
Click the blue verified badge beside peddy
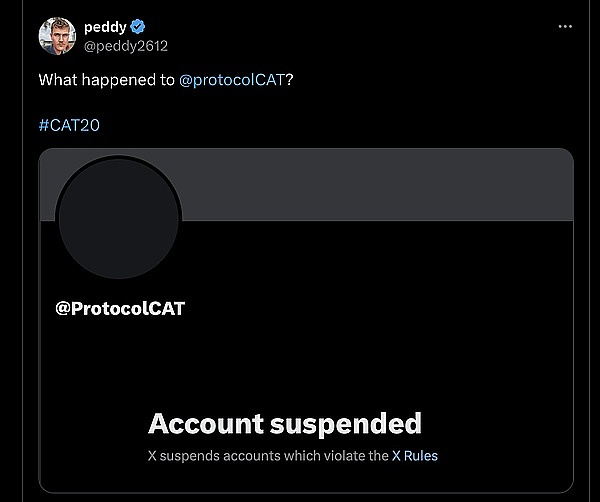136,27
